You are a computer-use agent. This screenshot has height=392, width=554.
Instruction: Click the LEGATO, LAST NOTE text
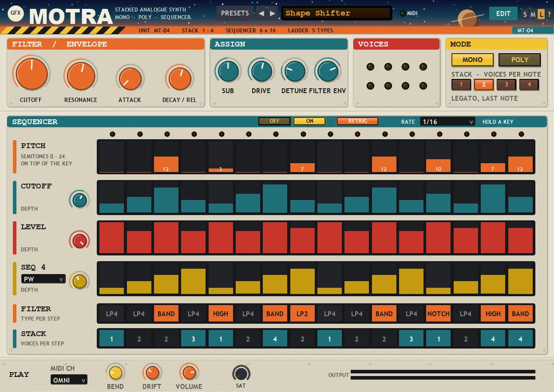(484, 98)
